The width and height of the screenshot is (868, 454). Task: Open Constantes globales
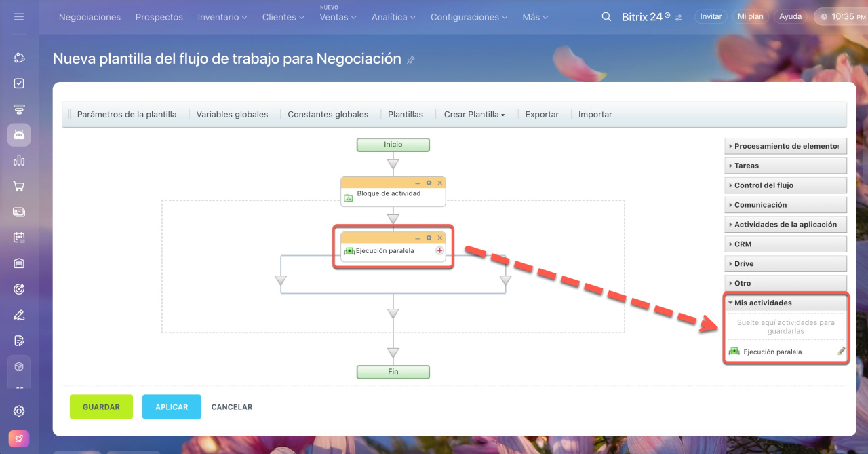point(328,115)
